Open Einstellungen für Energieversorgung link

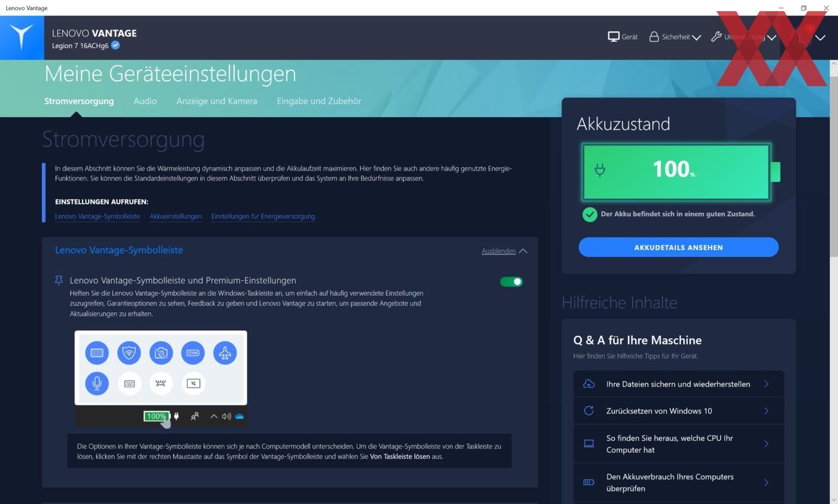[263, 216]
